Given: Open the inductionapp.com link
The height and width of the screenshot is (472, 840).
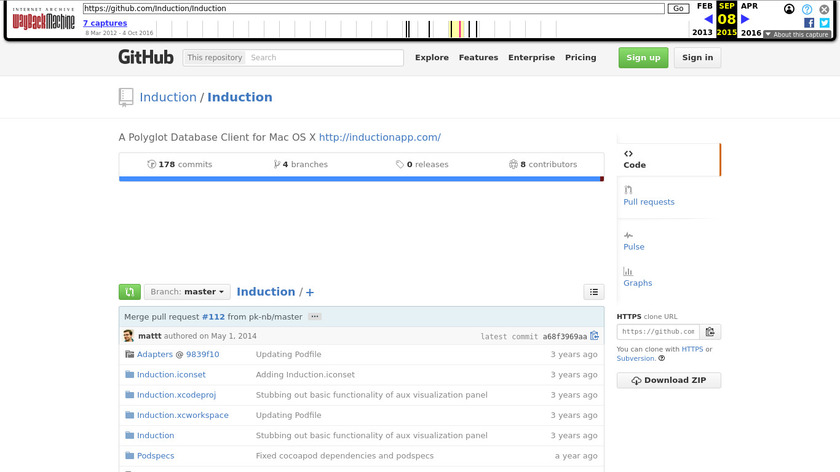Looking at the screenshot, I should [380, 137].
